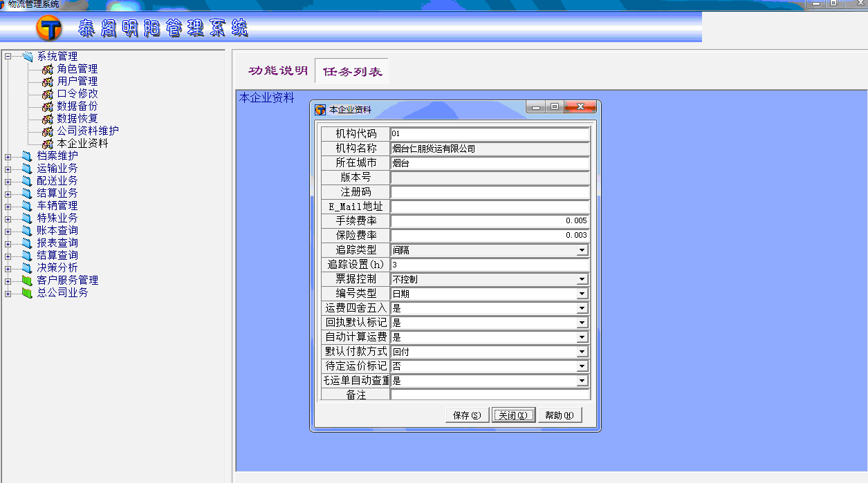Click the 角色管理 icon in tree
This screenshot has width=868, height=483.
point(47,69)
